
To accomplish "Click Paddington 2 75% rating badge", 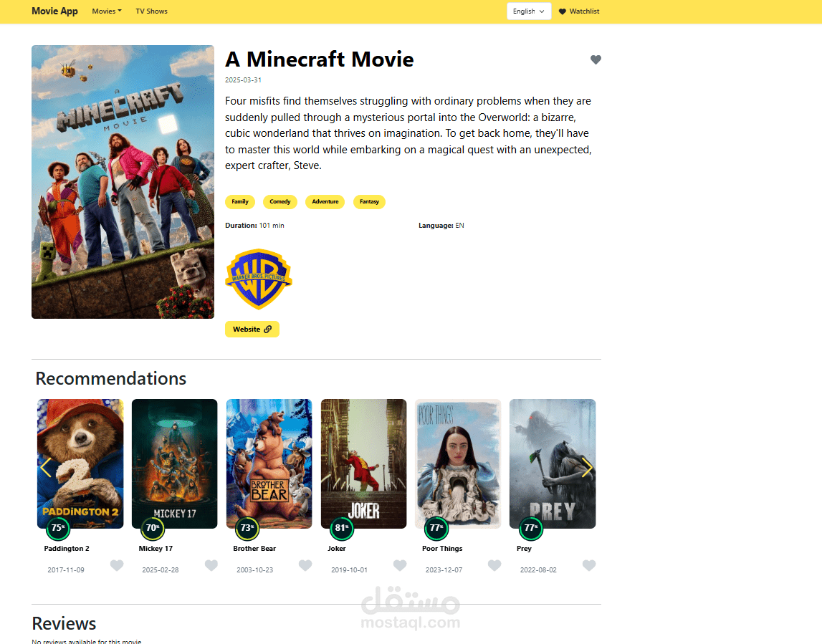I will [58, 528].
